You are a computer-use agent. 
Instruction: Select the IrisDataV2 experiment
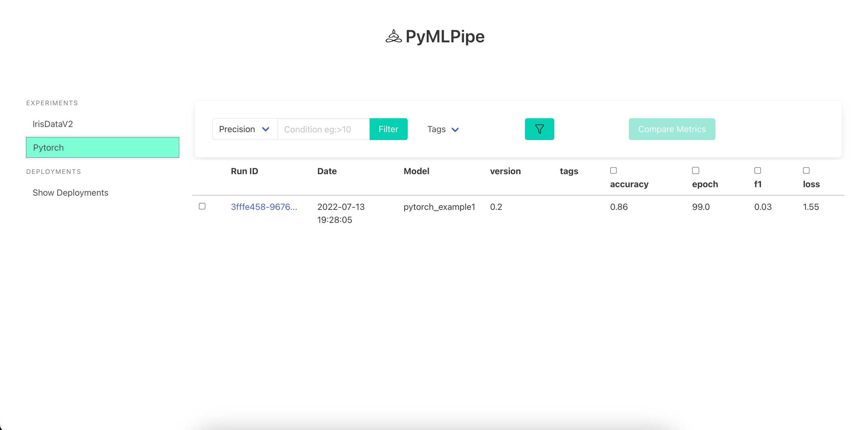53,124
